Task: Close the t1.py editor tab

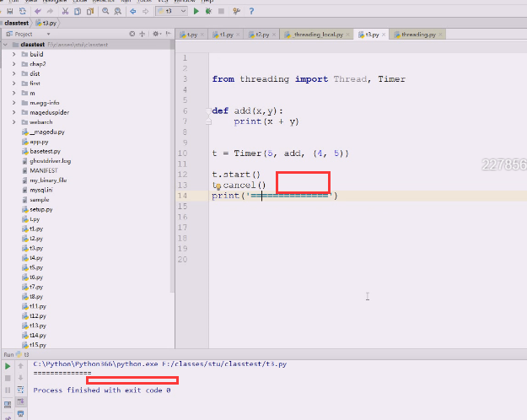Action: coord(238,35)
